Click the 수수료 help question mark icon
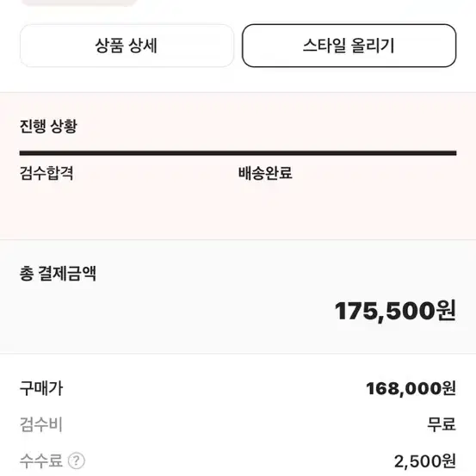The height and width of the screenshot is (476, 476). [77, 461]
